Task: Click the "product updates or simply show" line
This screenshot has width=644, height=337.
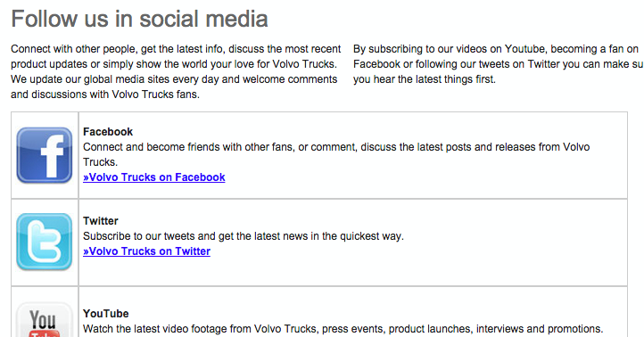Action: (x=174, y=64)
